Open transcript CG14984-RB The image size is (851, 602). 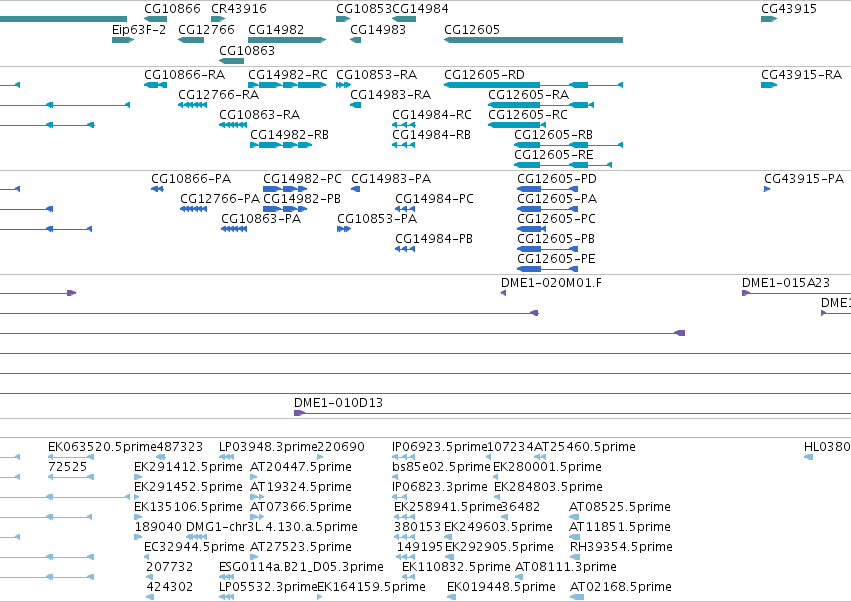431,135
